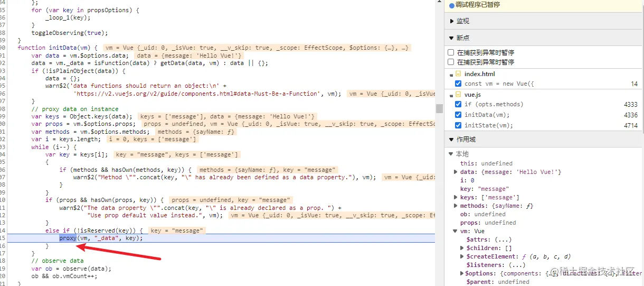Click the 'ob && ob.vmCount++;' code line
Image resolution: width=644 pixels, height=286 pixels.
(x=64, y=276)
